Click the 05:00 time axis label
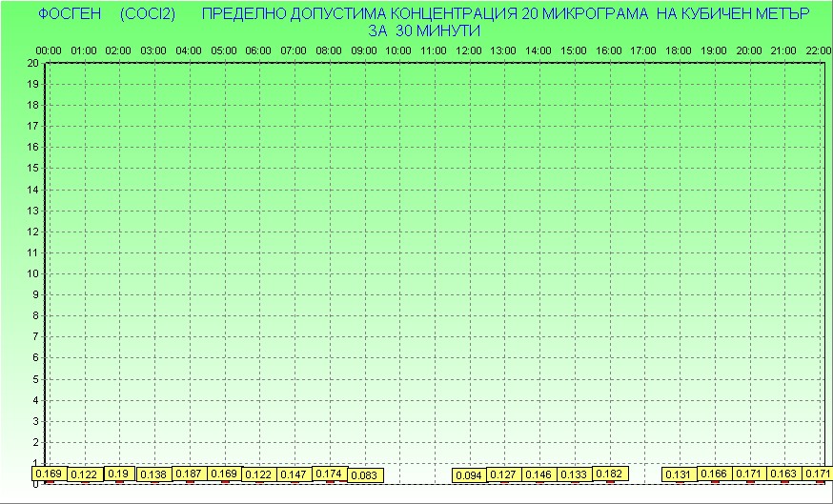Viewport: 833px width, 504px height. point(224,51)
